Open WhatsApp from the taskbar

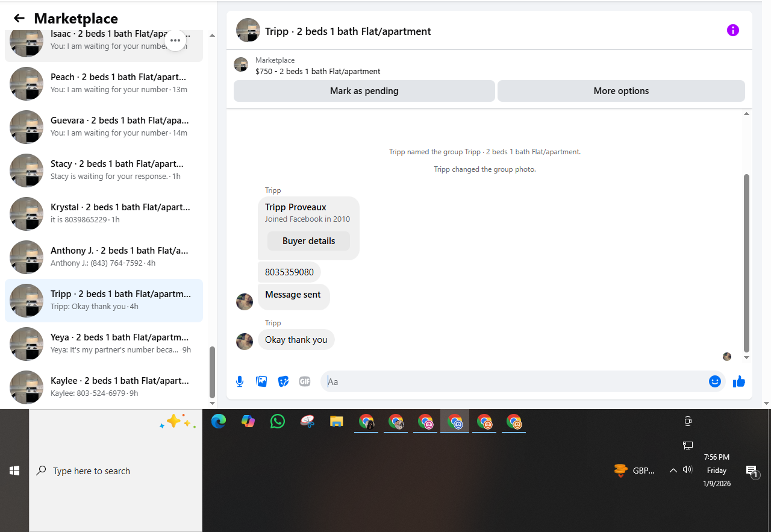278,422
